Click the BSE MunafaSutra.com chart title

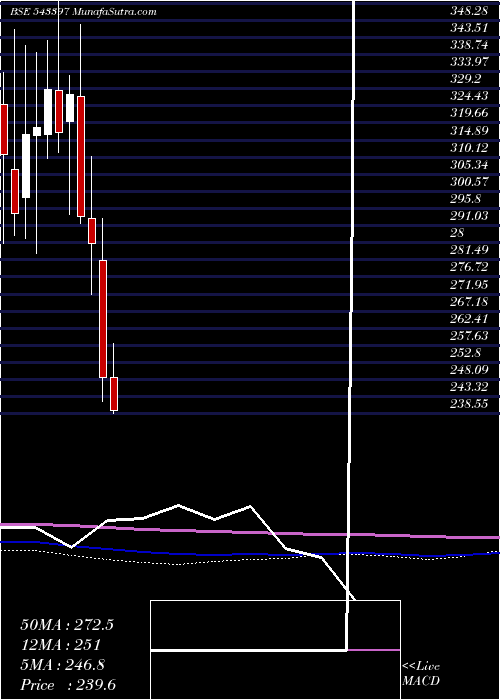click(83, 12)
